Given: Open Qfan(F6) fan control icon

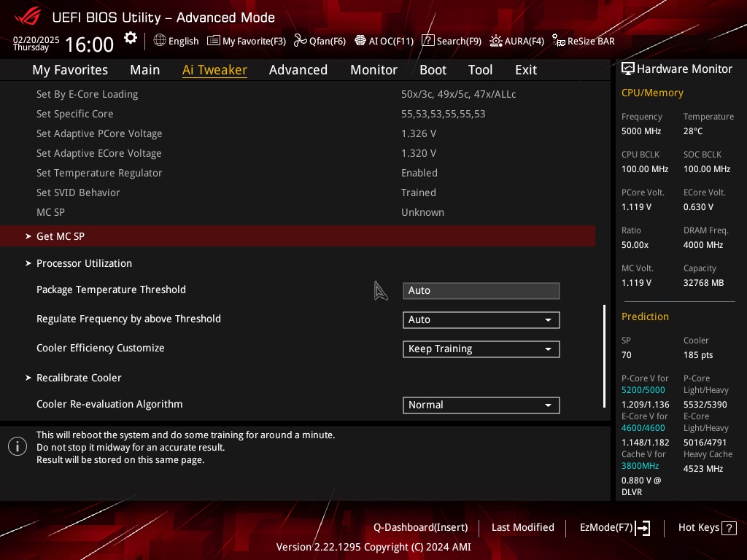Looking at the screenshot, I should (300, 41).
